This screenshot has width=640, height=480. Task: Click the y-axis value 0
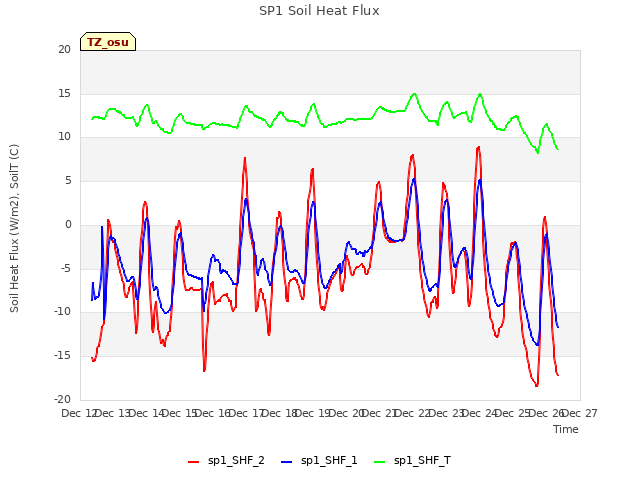[68, 224]
